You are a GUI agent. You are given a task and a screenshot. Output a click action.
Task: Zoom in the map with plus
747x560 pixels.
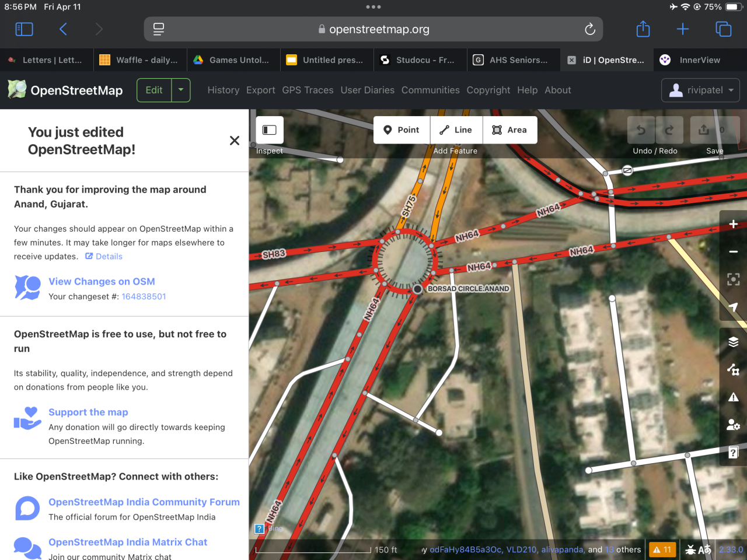point(734,224)
